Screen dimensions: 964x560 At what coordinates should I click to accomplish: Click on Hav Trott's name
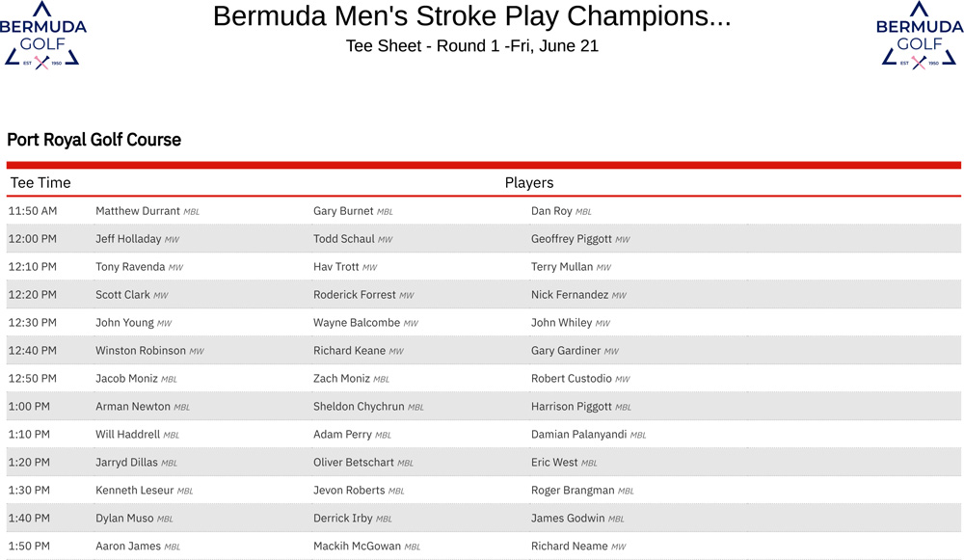coord(335,267)
